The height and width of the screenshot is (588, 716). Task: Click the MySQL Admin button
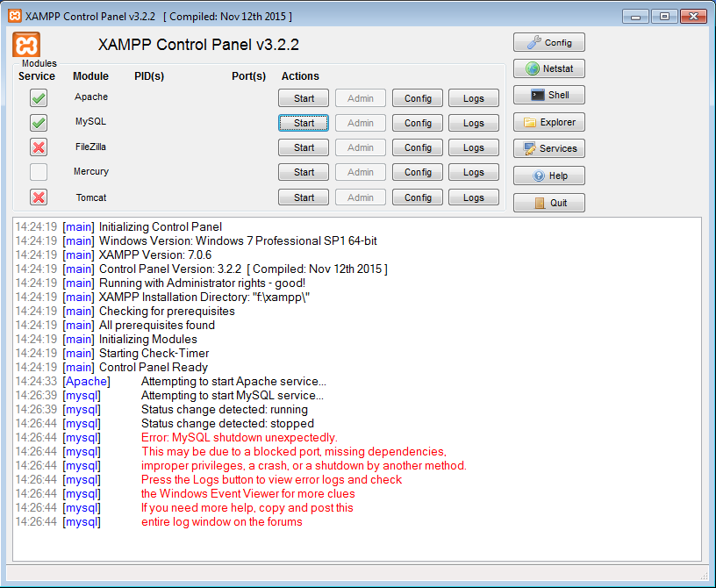pos(361,123)
